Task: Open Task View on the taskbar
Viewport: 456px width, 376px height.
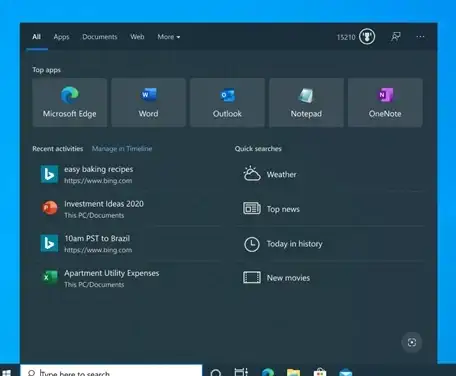Action: [241, 372]
